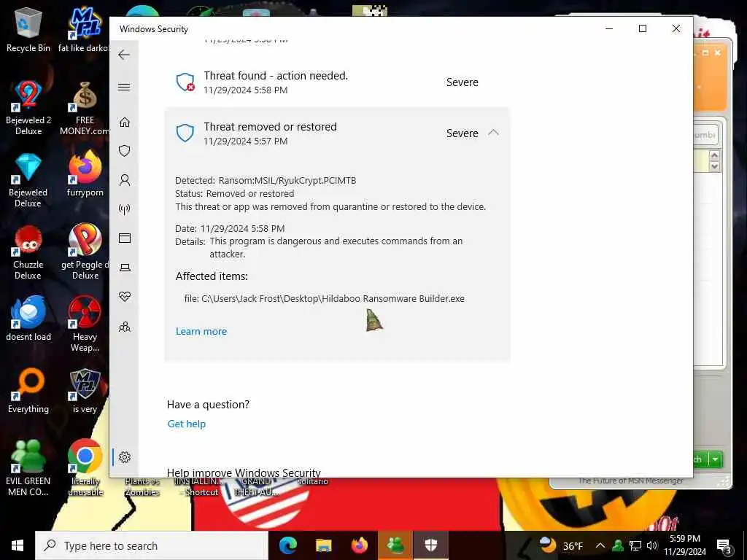Click the network icon in system tray

635,545
